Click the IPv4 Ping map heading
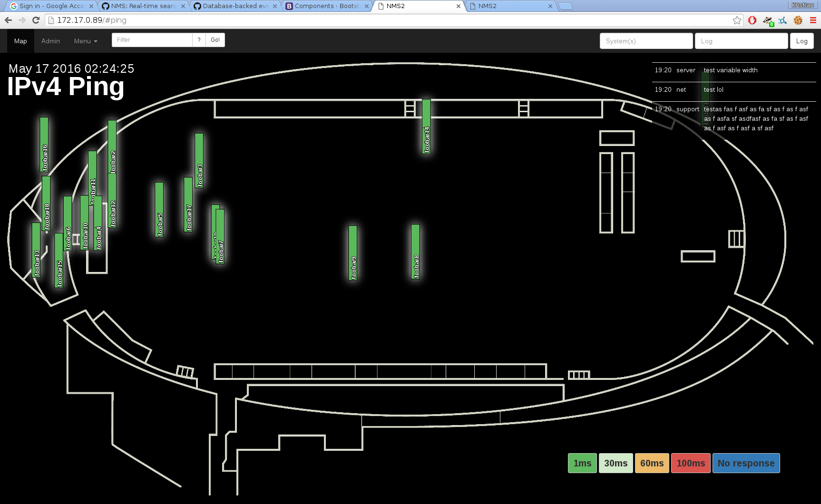Viewport: 821px width, 504px height. click(x=66, y=87)
